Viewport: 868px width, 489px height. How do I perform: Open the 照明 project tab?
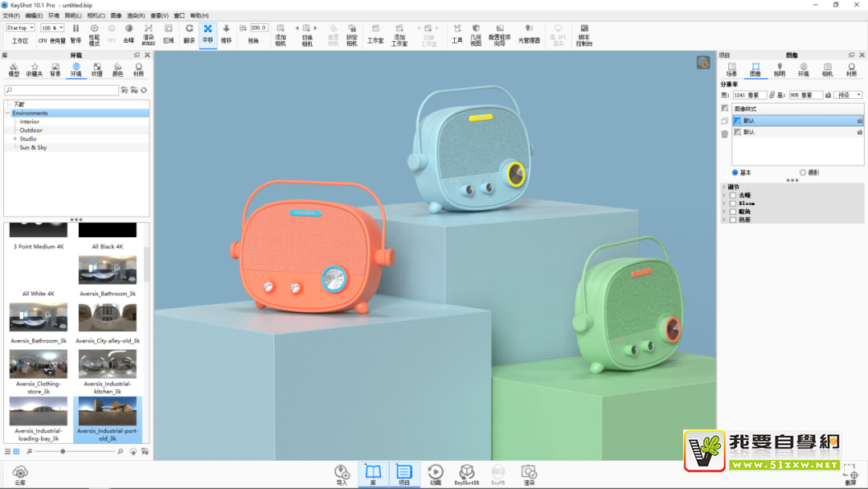[779, 70]
